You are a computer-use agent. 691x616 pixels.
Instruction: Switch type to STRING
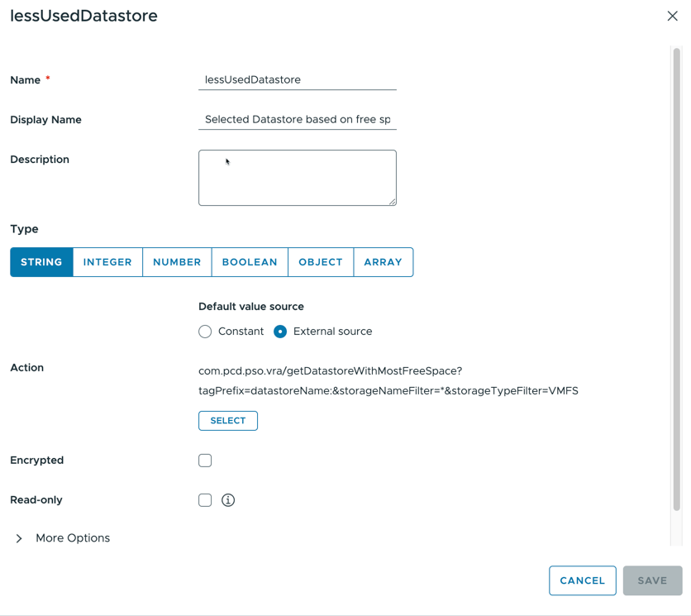coord(41,262)
